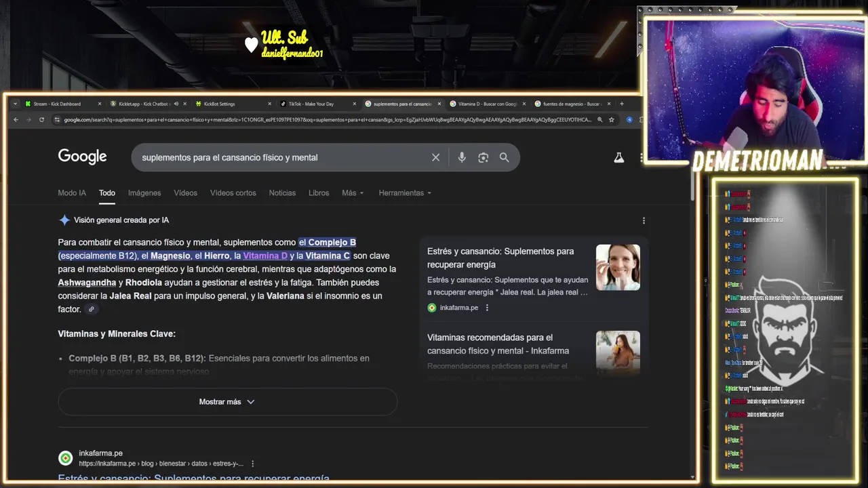Open thumbnail of woman taking pill
The image size is (868, 488).
(x=618, y=267)
